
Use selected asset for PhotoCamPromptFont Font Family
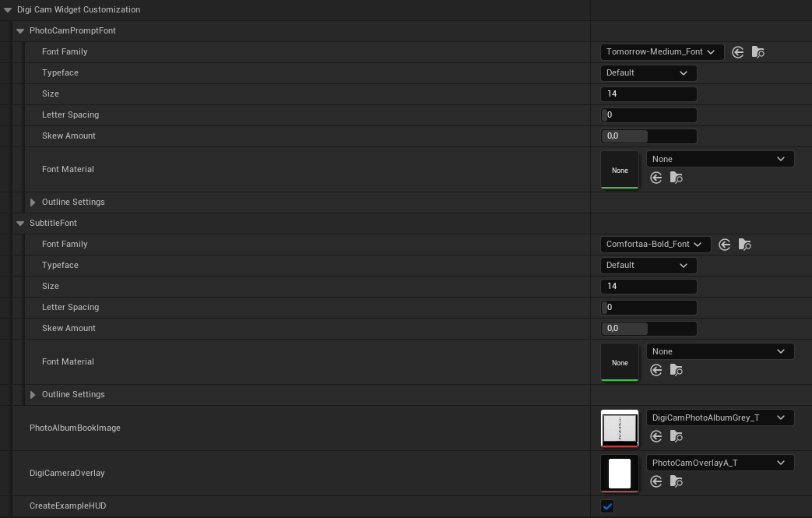[737, 52]
